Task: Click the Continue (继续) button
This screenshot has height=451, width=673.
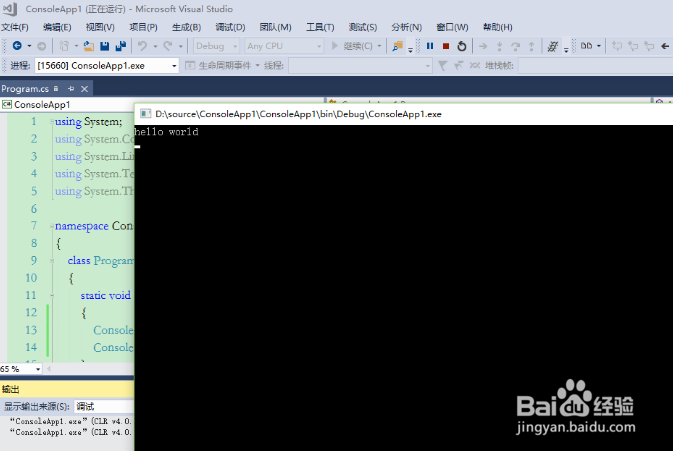Action: point(352,46)
